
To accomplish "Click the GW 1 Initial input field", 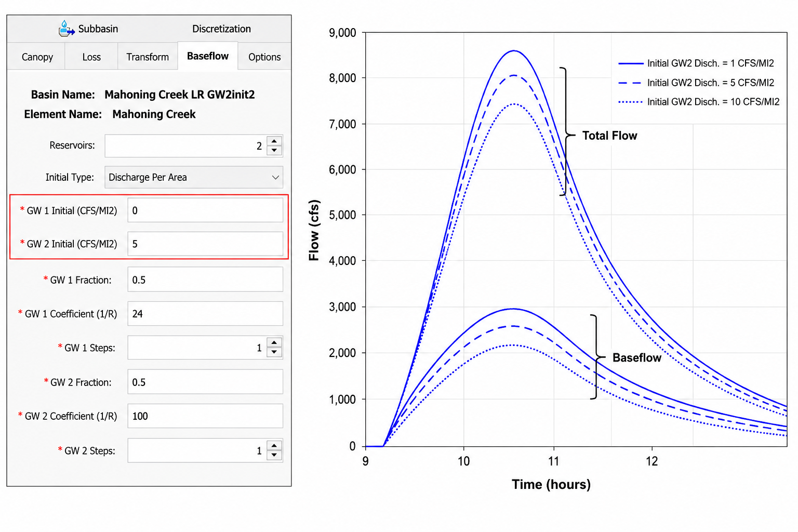I will (205, 210).
